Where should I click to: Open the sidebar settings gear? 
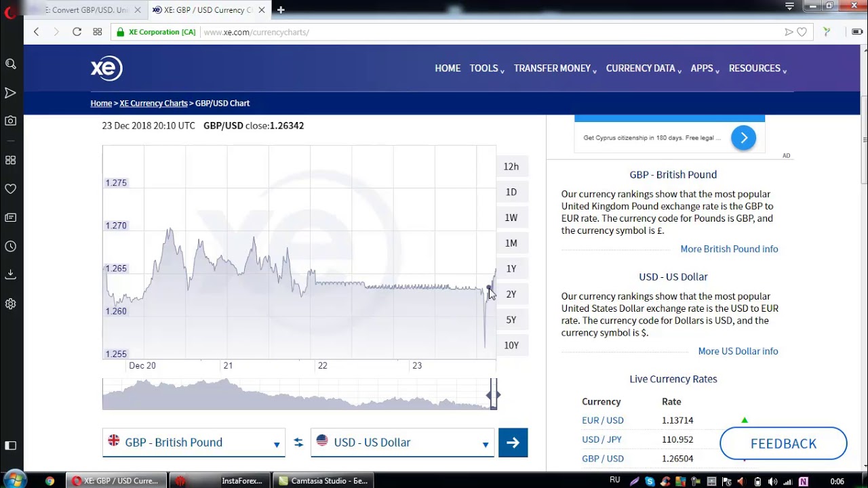[11, 304]
